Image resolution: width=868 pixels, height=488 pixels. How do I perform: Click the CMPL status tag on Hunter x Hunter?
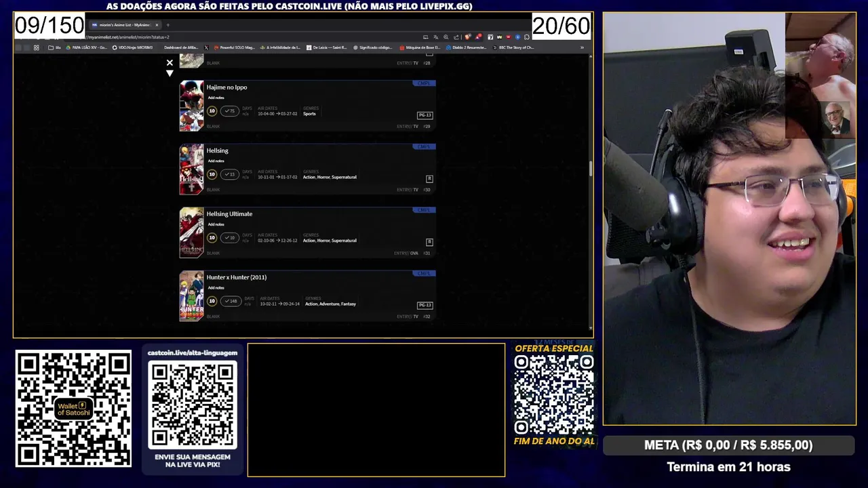click(424, 273)
